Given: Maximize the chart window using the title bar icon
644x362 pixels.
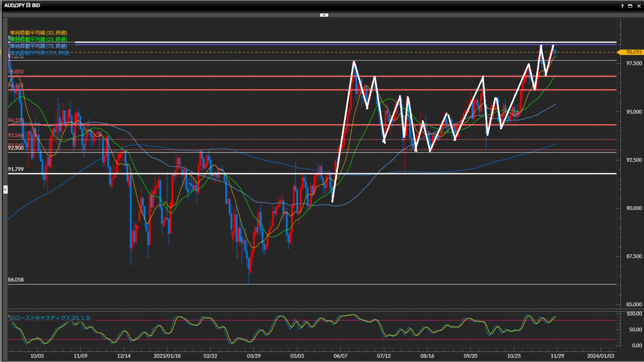Looking at the screenshot, I should (x=630, y=6).
